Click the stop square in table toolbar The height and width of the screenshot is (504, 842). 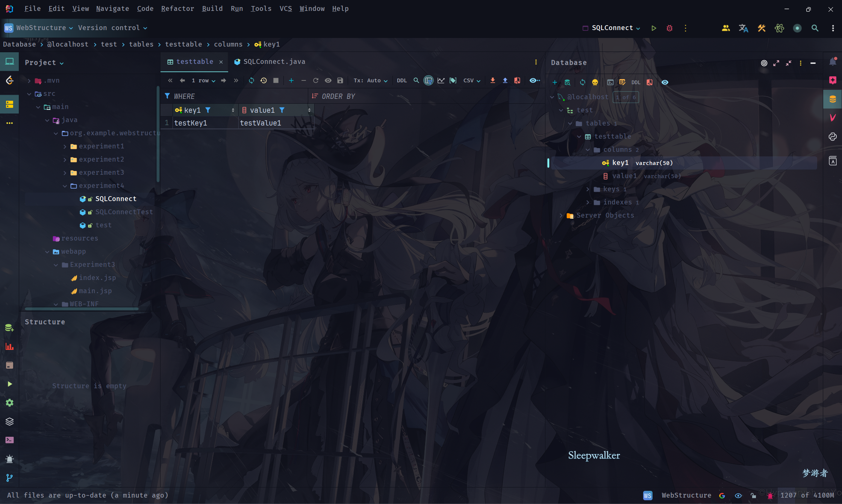(x=276, y=80)
